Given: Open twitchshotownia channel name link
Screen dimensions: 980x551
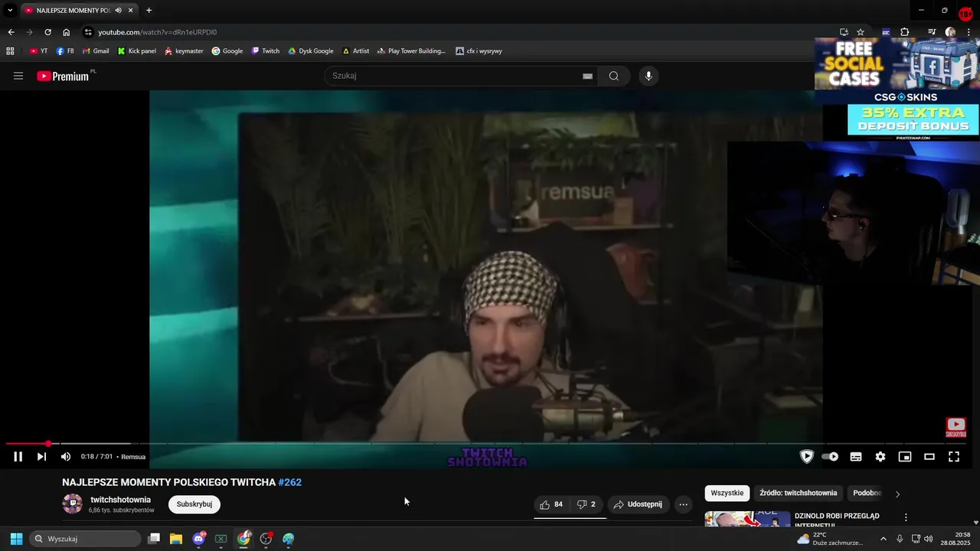Looking at the screenshot, I should tap(120, 500).
